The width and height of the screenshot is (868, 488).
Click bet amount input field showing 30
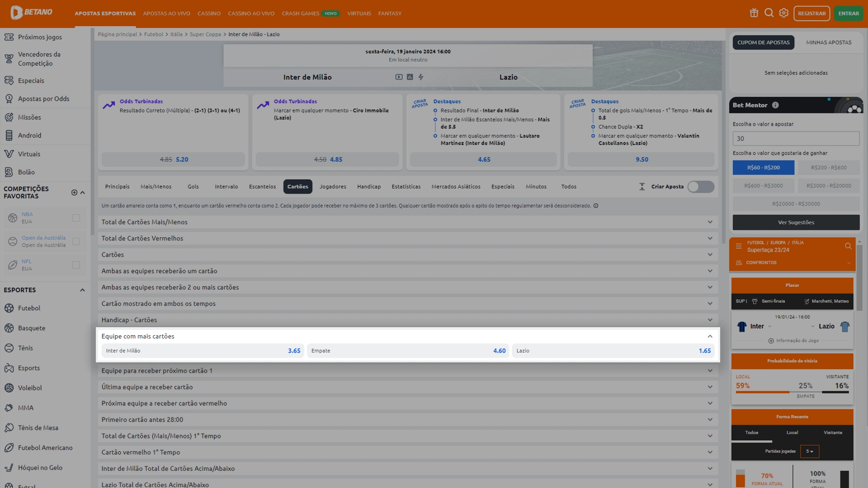[x=796, y=139]
